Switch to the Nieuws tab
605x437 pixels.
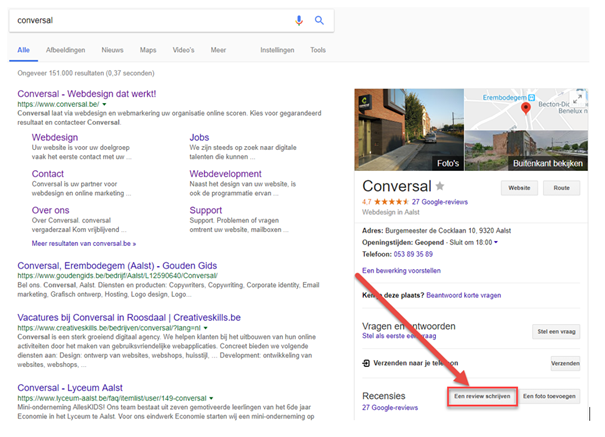coord(112,50)
